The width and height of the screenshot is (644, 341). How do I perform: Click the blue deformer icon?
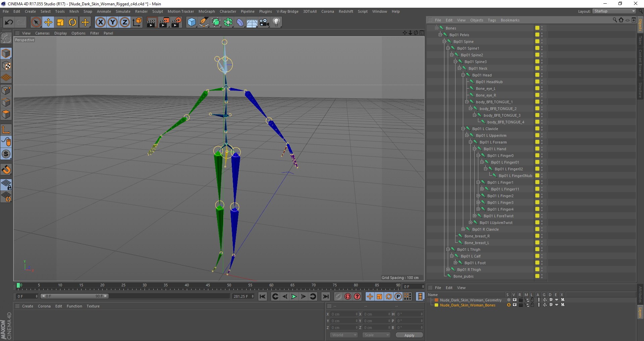[240, 22]
